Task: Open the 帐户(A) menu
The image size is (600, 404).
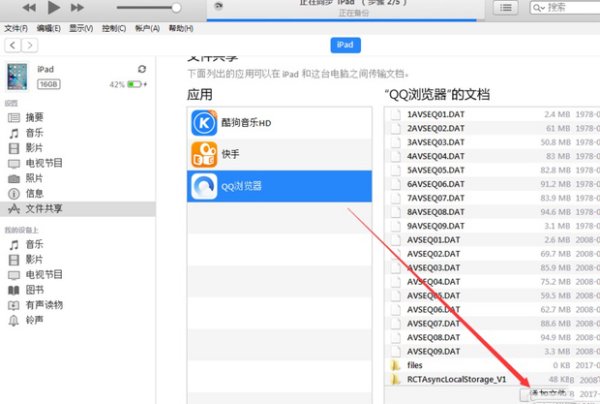Action: (147, 28)
